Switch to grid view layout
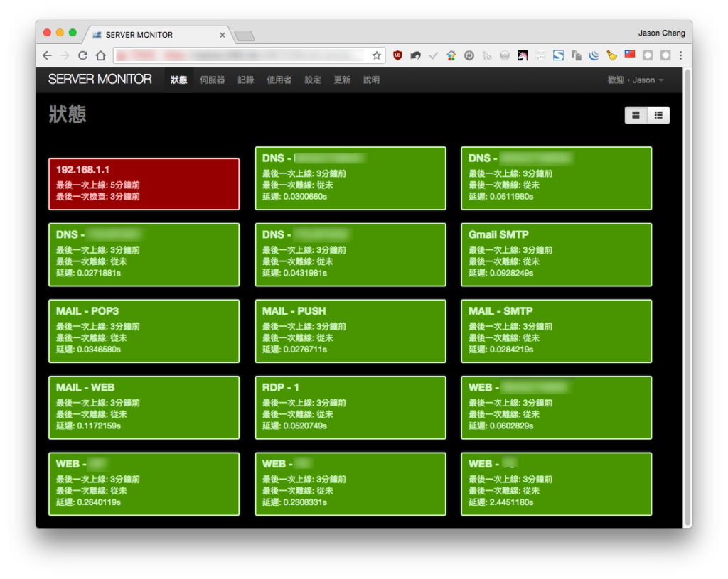This screenshot has width=728, height=579. tap(636, 115)
